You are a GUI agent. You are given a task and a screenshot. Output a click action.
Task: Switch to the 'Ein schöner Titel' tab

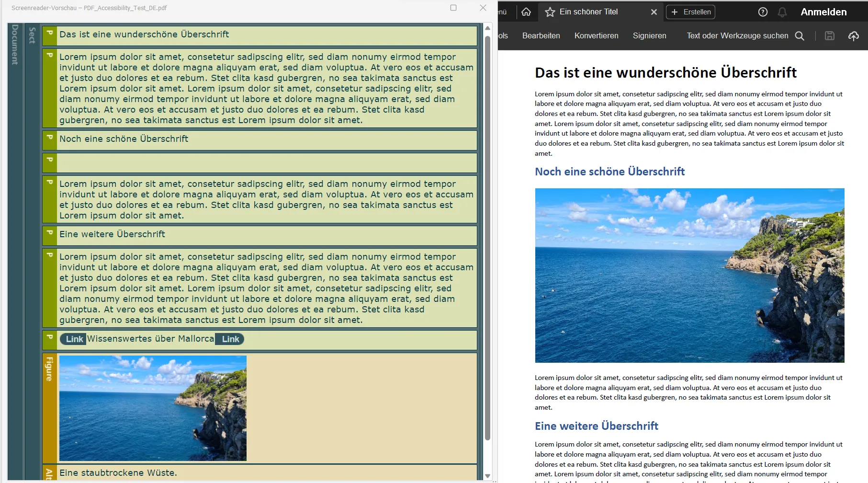click(x=589, y=12)
